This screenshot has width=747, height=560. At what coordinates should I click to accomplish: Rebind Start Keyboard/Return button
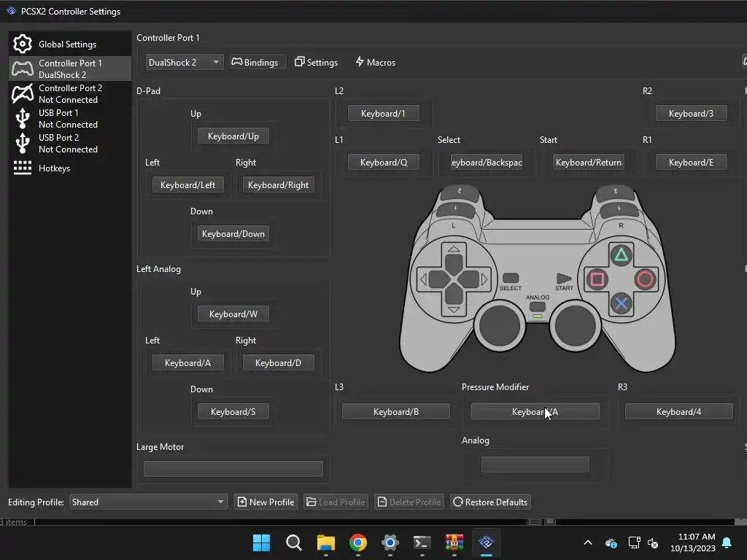coord(589,163)
